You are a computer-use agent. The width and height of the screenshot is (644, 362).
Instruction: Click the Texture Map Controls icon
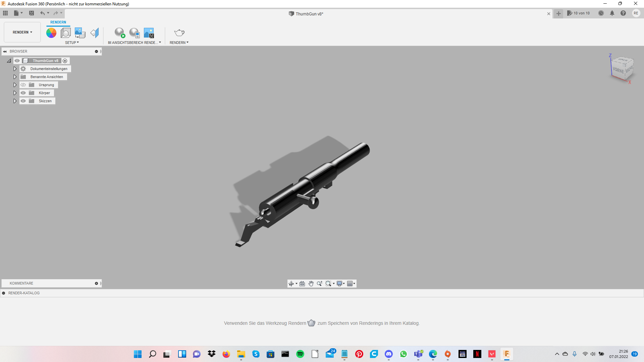coord(95,33)
